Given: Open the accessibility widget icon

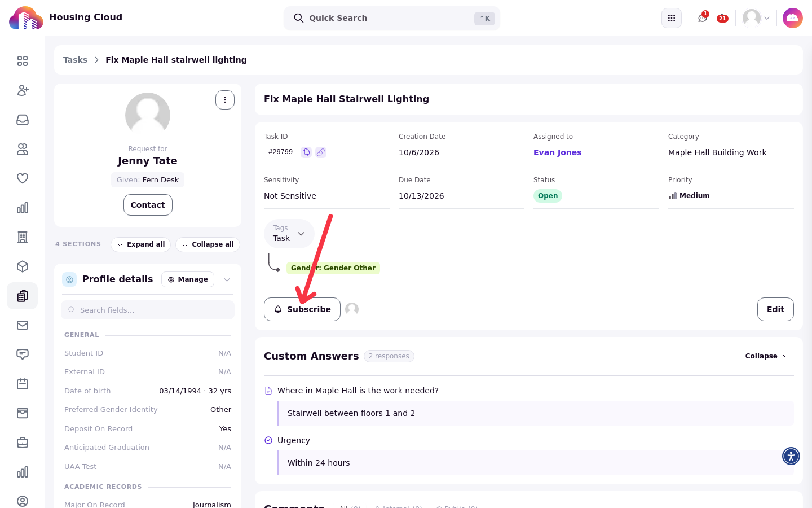Looking at the screenshot, I should (x=791, y=456).
